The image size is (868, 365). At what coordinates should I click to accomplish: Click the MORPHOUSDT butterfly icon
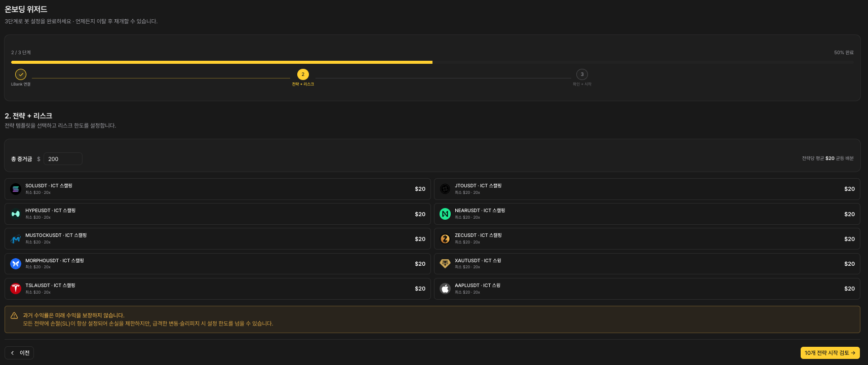pos(16,264)
